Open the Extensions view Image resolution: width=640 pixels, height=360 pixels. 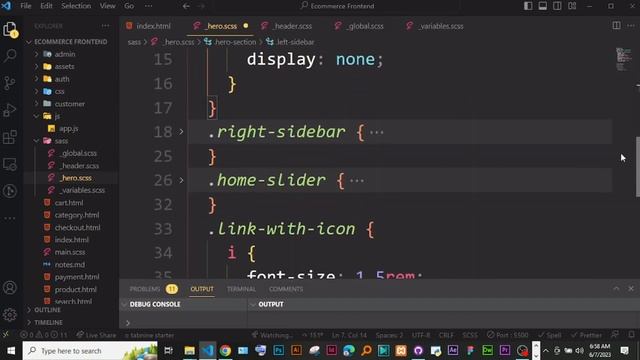10,137
